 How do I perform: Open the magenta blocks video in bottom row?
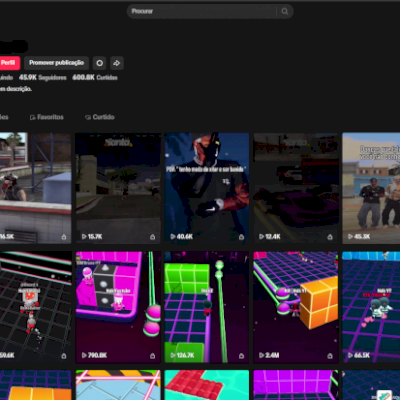tap(296, 385)
